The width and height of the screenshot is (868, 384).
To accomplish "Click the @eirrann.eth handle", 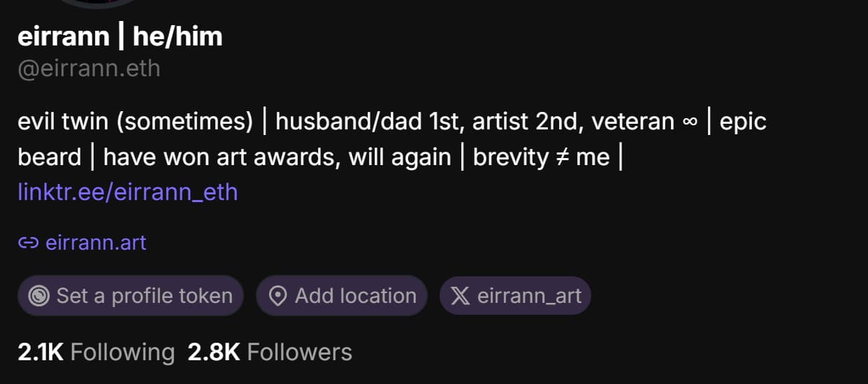I will pyautogui.click(x=89, y=69).
